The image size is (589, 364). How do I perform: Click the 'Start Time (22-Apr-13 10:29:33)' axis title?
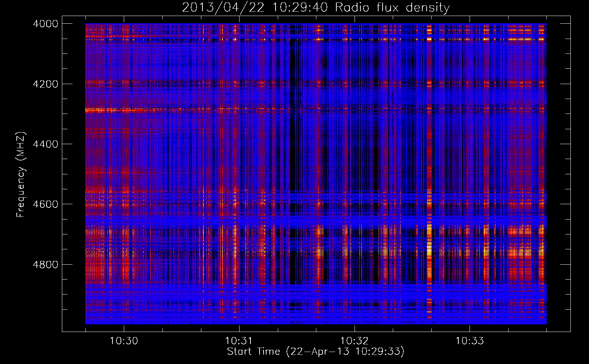[x=316, y=352]
